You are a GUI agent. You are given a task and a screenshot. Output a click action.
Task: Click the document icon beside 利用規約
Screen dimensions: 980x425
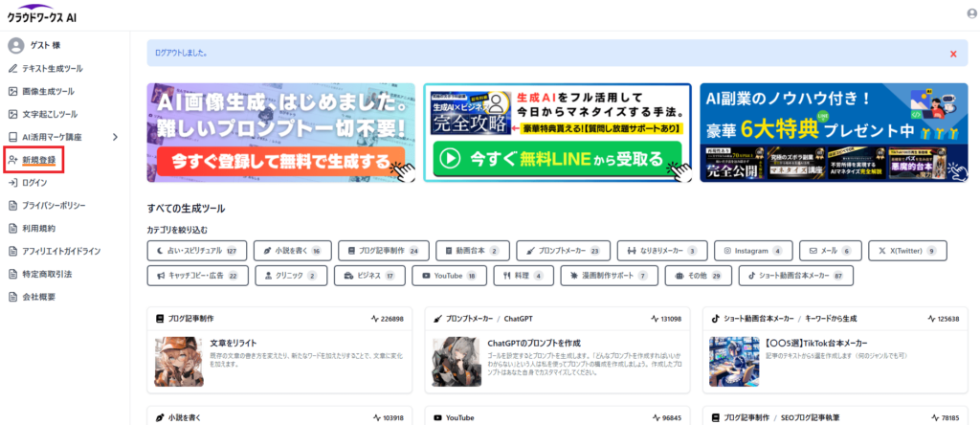12,228
